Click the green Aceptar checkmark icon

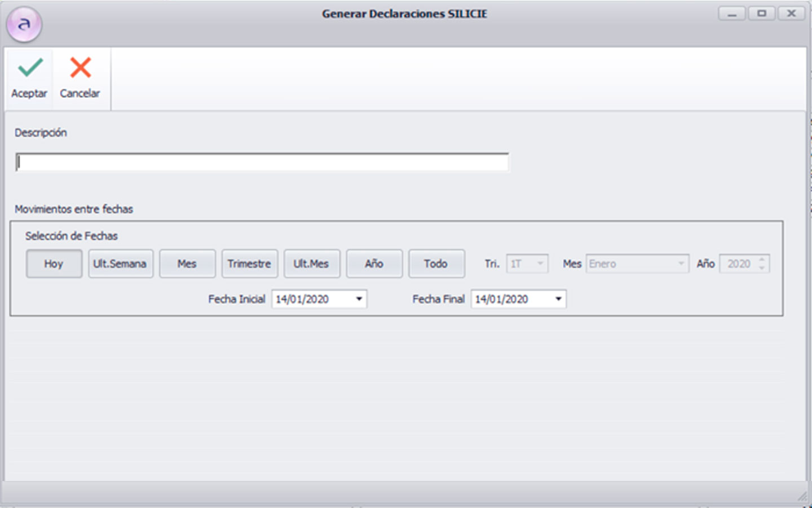(x=30, y=68)
